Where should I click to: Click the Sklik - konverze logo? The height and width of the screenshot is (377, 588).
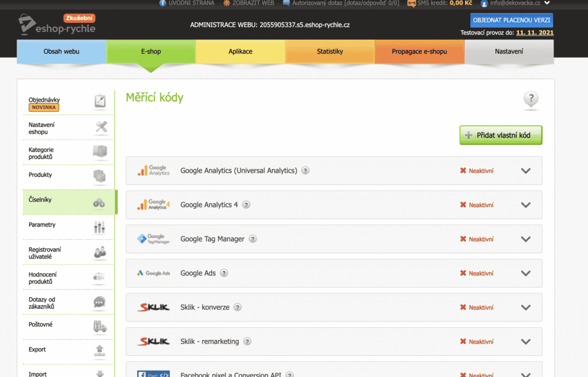[x=153, y=308]
